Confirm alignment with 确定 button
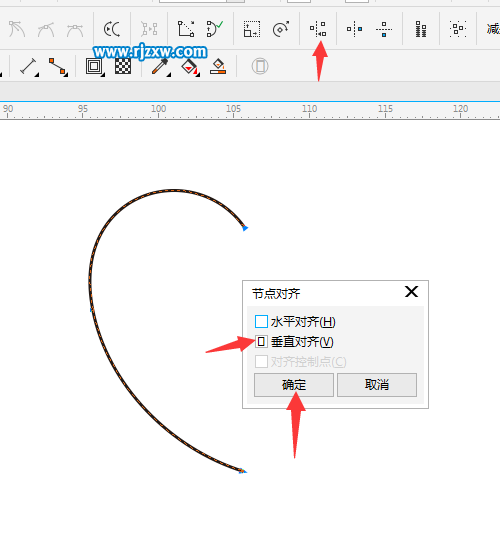 (294, 385)
